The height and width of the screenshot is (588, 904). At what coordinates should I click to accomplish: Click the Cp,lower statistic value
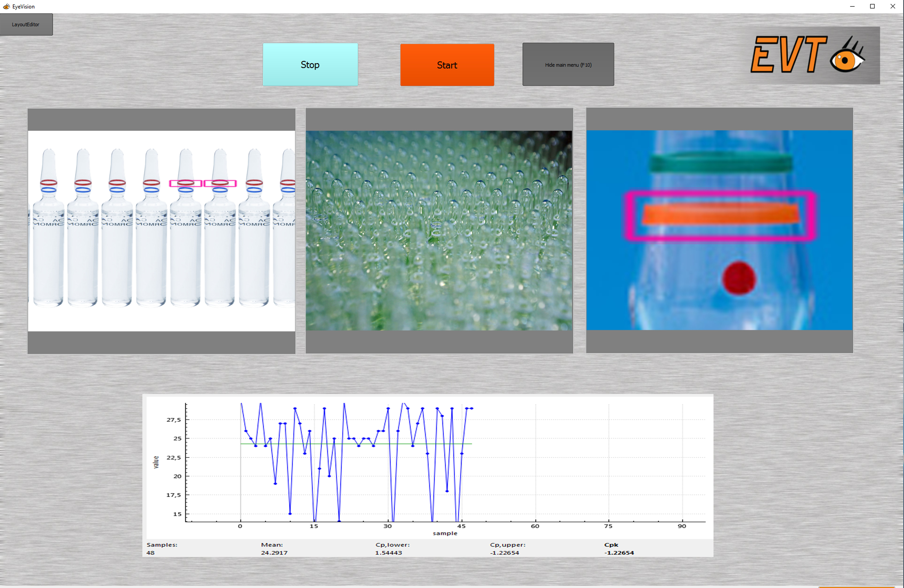pos(388,553)
